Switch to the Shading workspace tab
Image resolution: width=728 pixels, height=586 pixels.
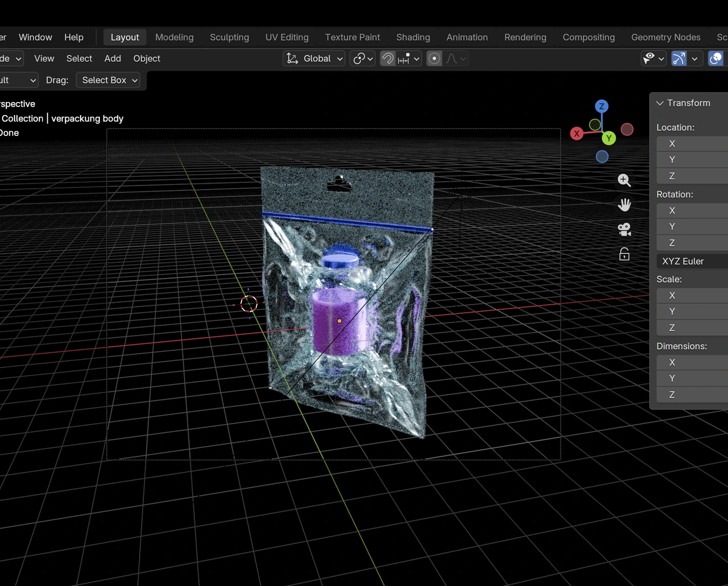point(413,37)
